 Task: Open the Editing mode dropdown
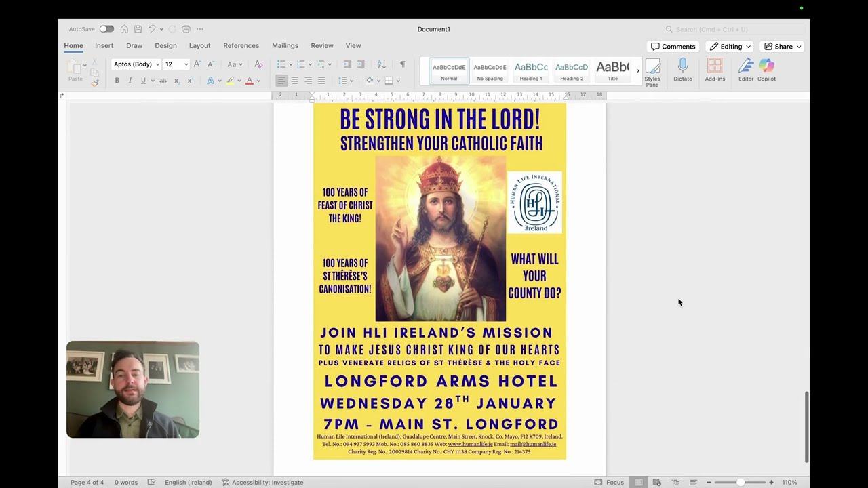click(x=730, y=47)
